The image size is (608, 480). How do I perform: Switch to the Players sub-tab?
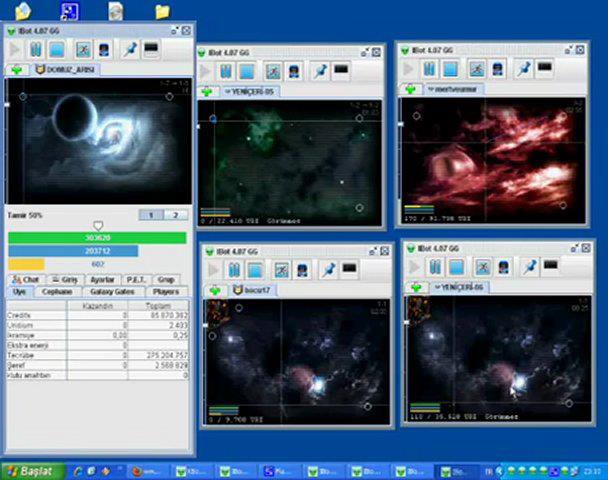(166, 292)
